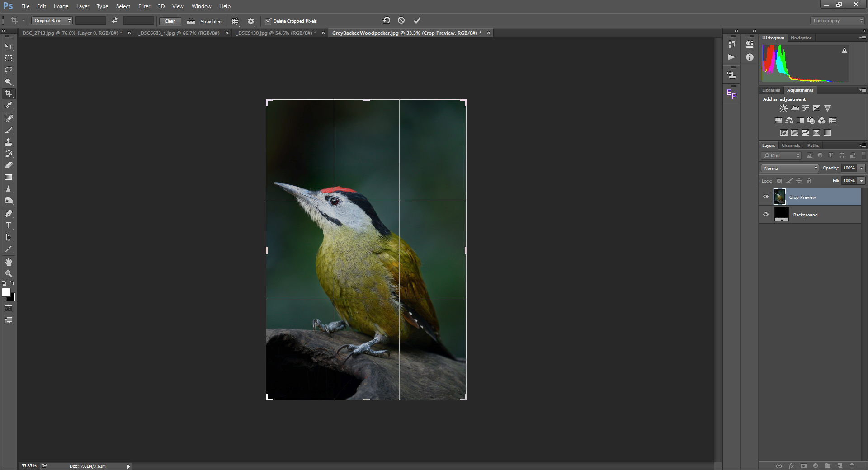The image size is (868, 470).
Task: Select the Hand tool
Action: tap(9, 262)
